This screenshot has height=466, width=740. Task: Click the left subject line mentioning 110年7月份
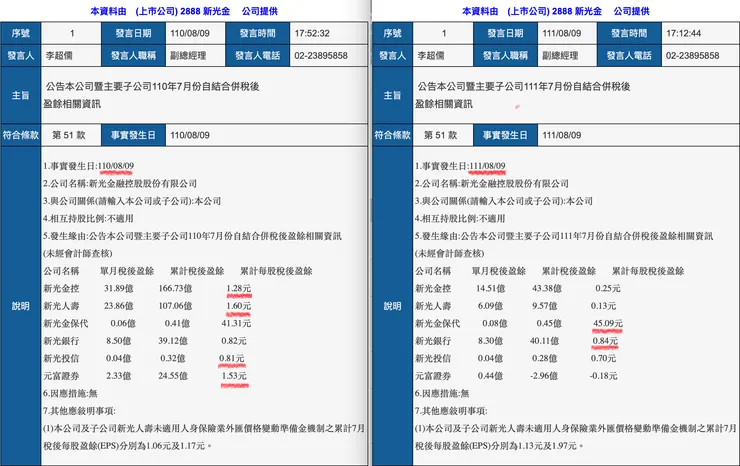tap(152, 86)
